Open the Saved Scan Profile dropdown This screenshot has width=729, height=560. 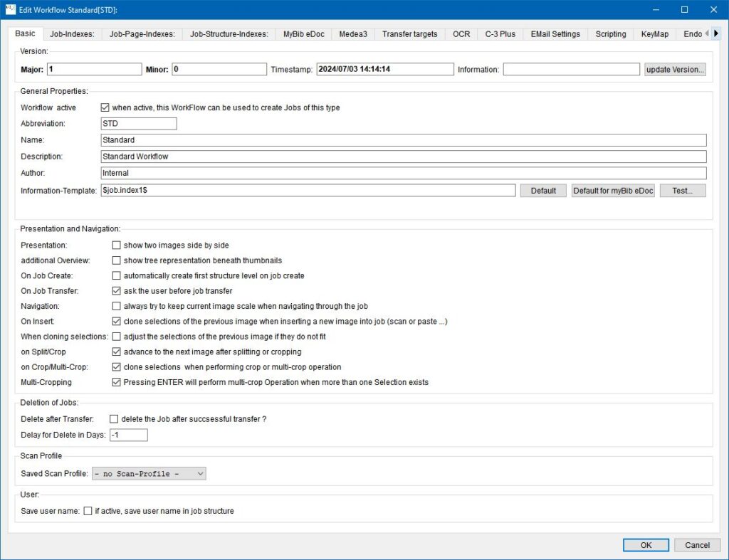tap(149, 474)
